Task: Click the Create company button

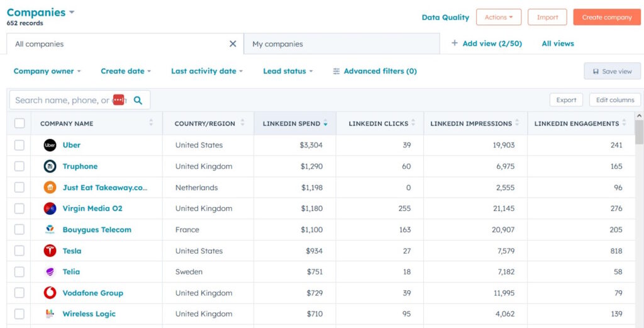Action: point(607,17)
